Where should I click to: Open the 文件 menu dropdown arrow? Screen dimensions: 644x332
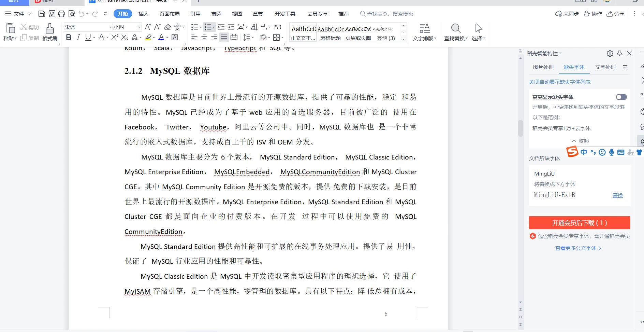tap(29, 14)
